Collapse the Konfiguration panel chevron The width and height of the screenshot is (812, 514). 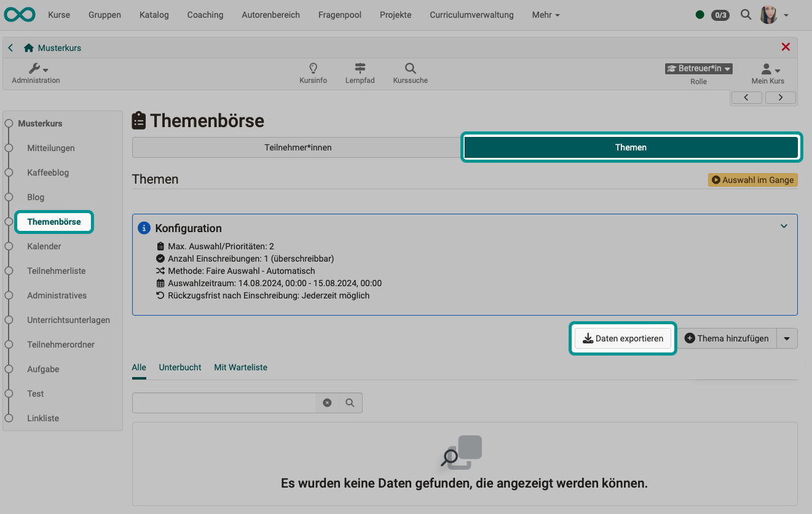pos(784,226)
